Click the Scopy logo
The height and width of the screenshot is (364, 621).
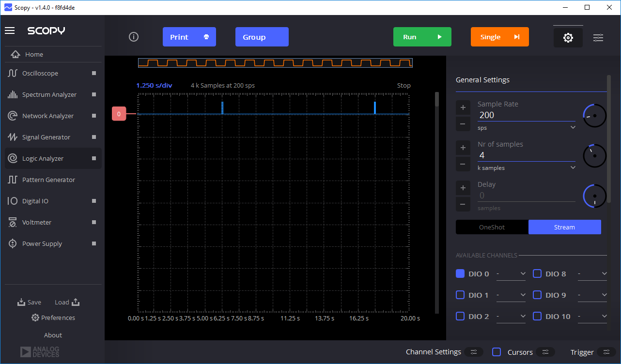tap(46, 30)
